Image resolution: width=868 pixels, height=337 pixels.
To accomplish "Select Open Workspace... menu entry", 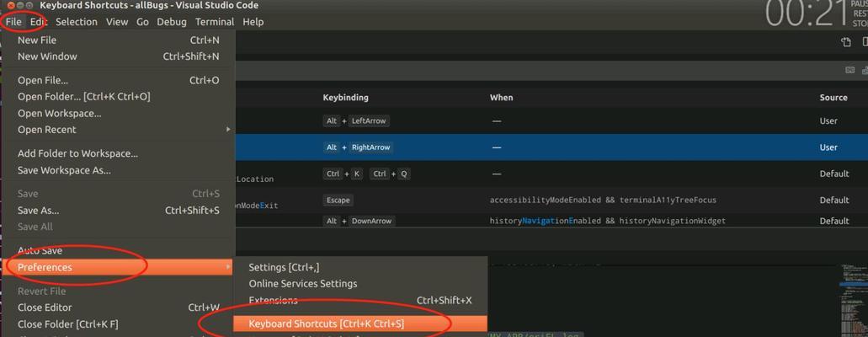I will (118, 113).
